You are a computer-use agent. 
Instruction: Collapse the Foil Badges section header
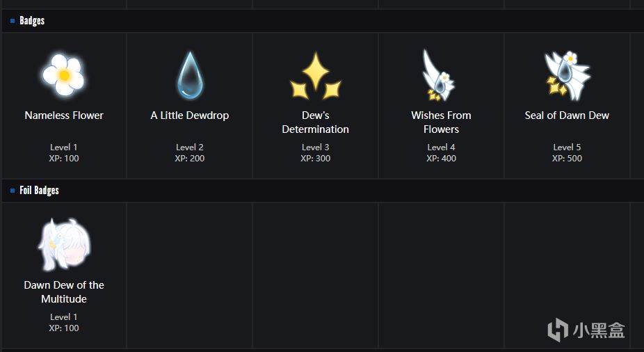click(39, 191)
